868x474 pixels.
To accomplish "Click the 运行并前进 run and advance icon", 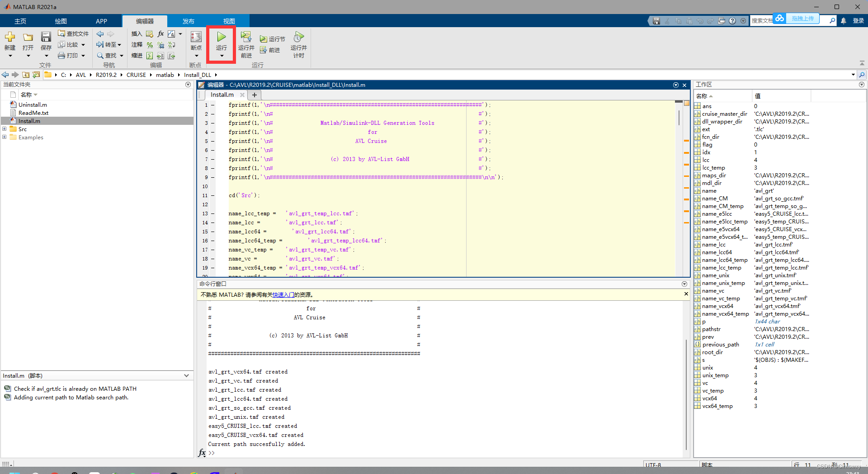I will (246, 37).
